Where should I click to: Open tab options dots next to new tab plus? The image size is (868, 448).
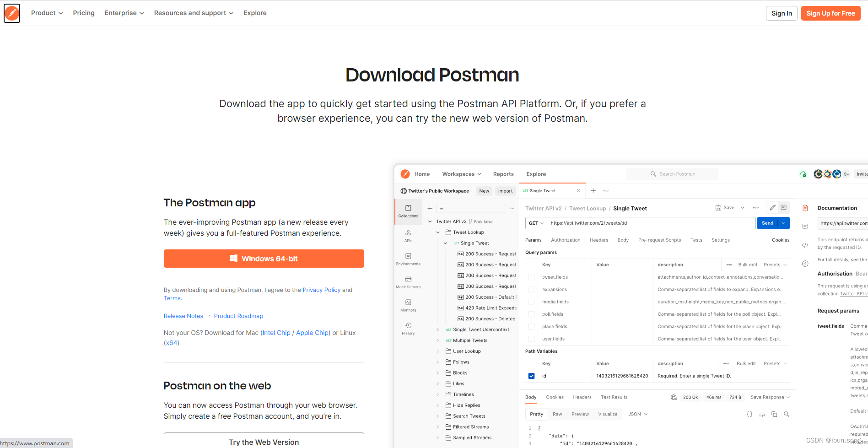pyautogui.click(x=605, y=191)
